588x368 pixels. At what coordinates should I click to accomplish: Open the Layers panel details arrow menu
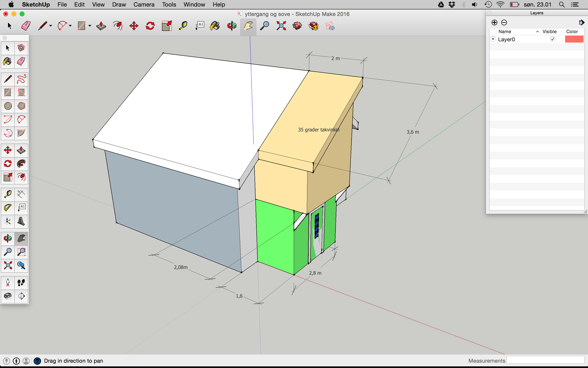click(581, 23)
